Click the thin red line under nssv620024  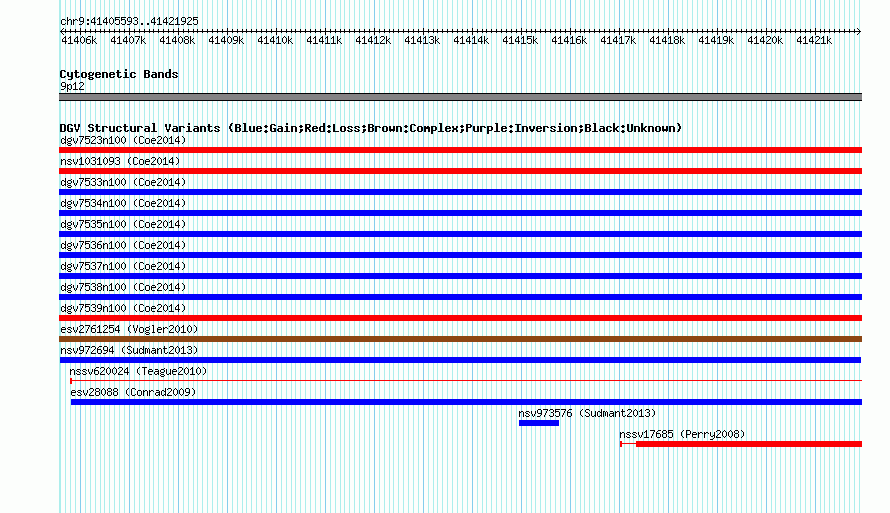pos(465,380)
